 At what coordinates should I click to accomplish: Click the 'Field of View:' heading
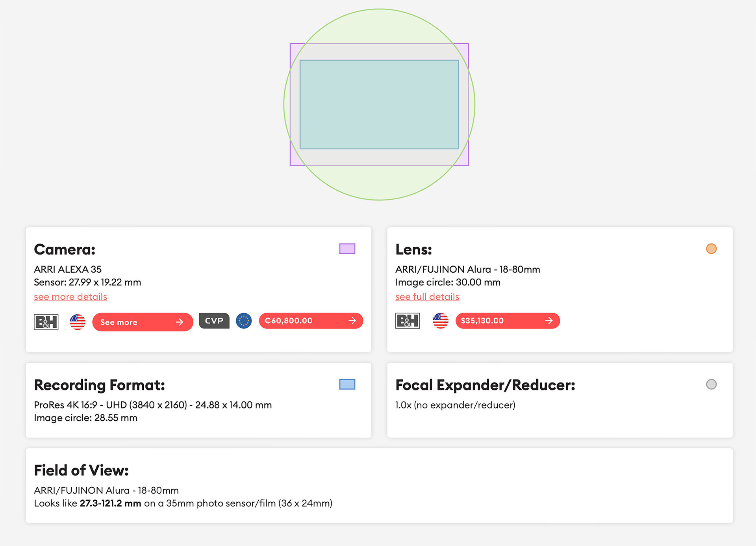81,470
